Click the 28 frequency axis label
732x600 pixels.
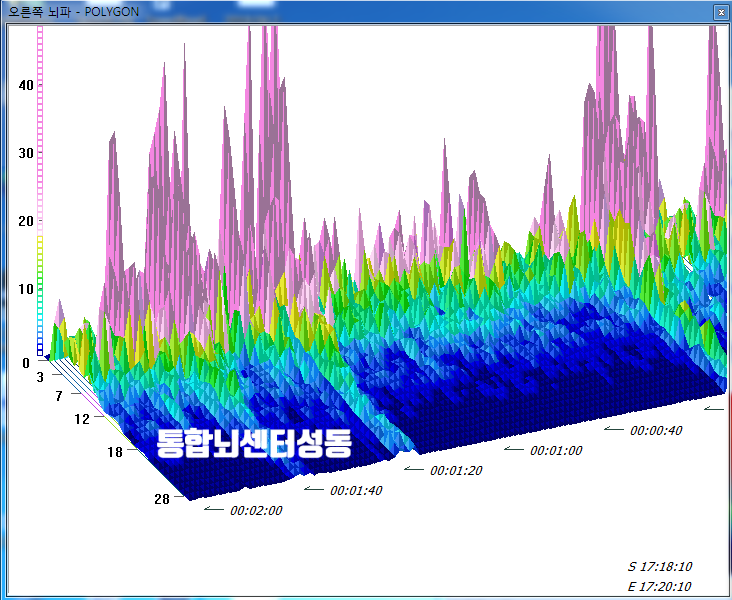161,499
